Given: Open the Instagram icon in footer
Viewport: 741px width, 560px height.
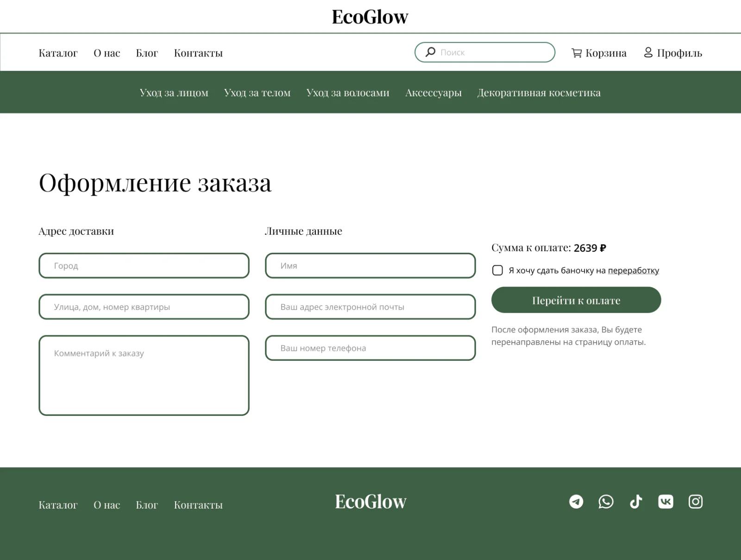Looking at the screenshot, I should pos(696,502).
